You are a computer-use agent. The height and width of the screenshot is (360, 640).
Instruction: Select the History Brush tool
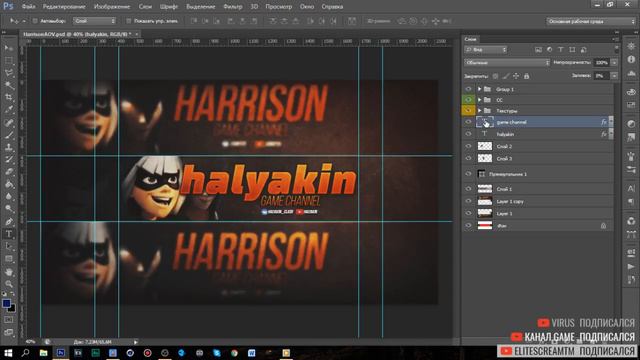pyautogui.click(x=9, y=160)
